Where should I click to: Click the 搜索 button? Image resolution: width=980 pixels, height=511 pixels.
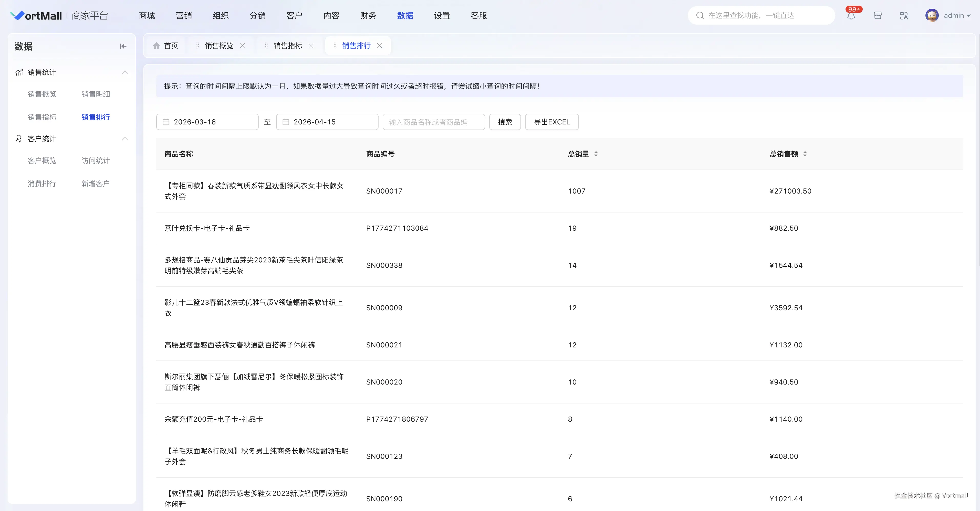[x=505, y=122]
